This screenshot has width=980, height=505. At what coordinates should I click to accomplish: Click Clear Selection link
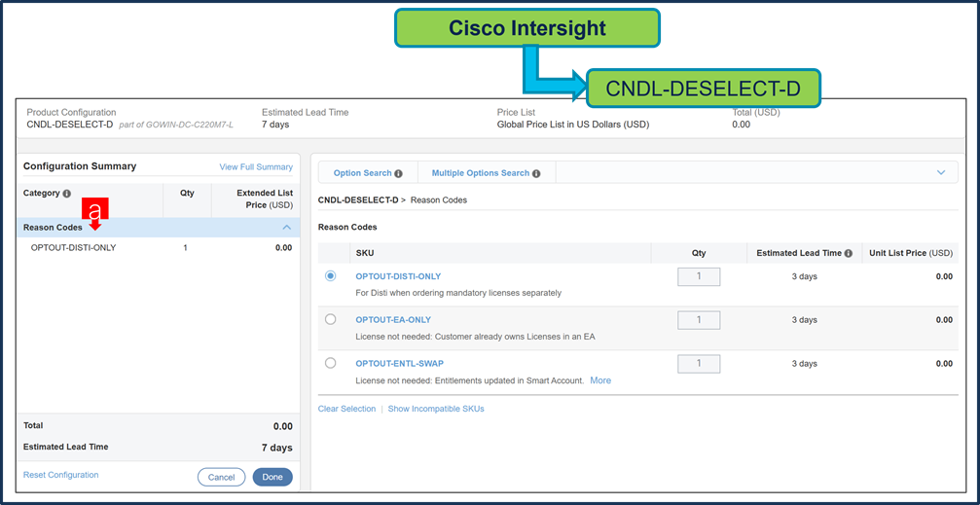(346, 409)
